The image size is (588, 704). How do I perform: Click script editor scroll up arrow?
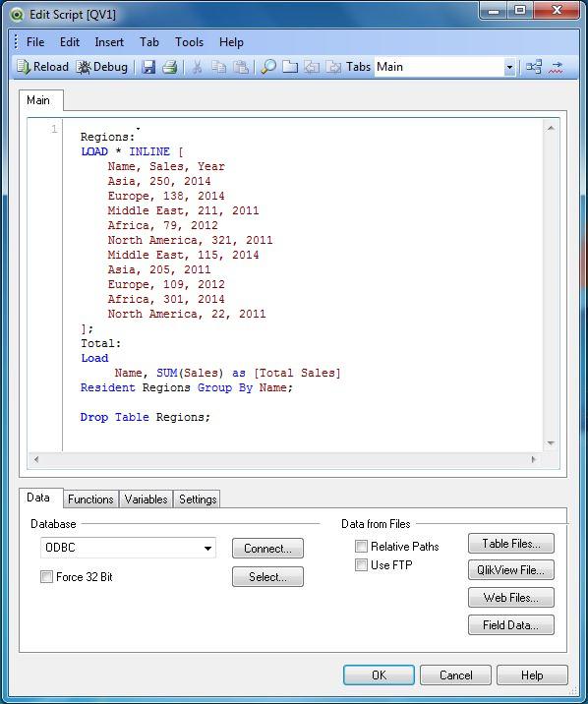551,129
